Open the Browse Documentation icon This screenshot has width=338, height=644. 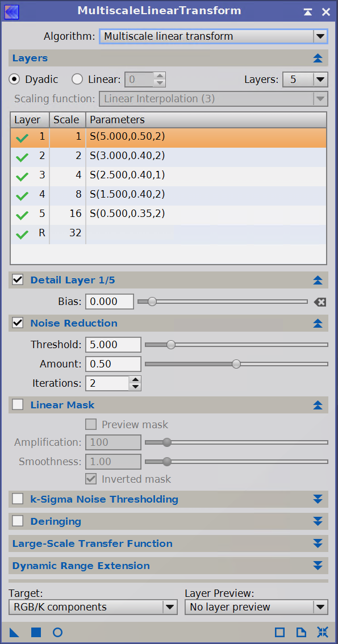pos(301,632)
